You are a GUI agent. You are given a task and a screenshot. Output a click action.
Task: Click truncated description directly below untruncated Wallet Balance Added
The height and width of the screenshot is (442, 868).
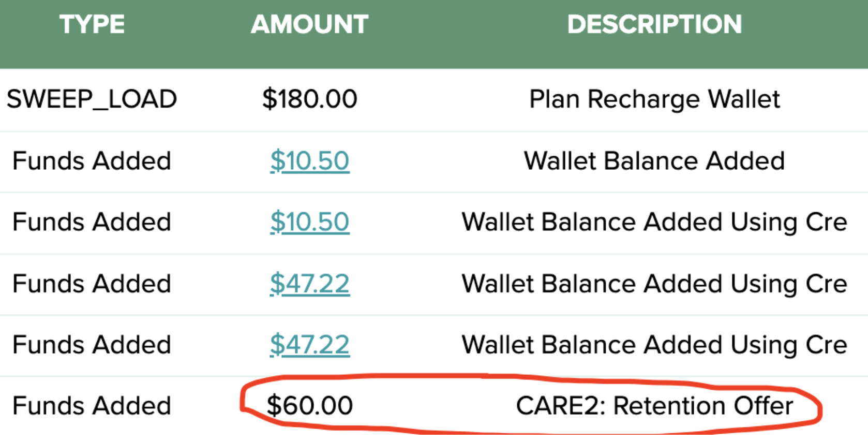(654, 223)
